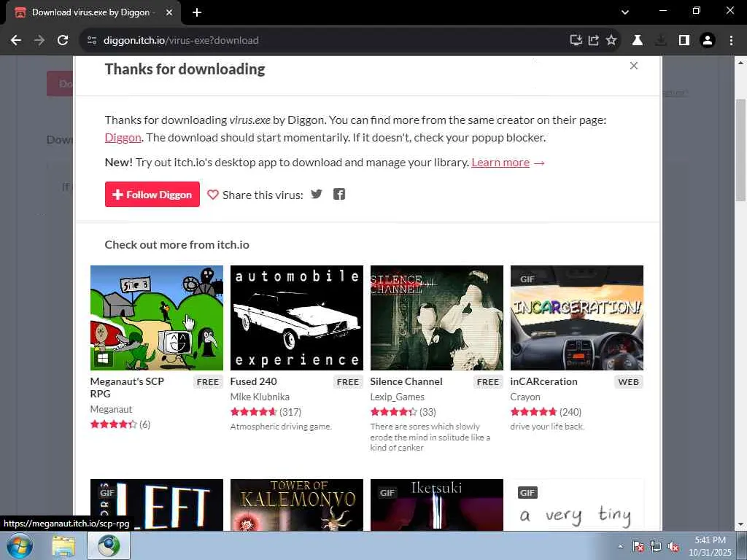
Task: Expand the tab search chevron
Action: coord(625,12)
